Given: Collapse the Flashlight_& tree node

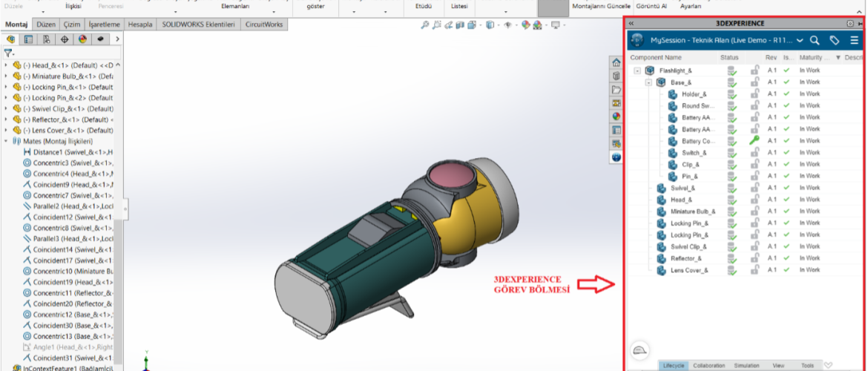Looking at the screenshot, I should [637, 70].
